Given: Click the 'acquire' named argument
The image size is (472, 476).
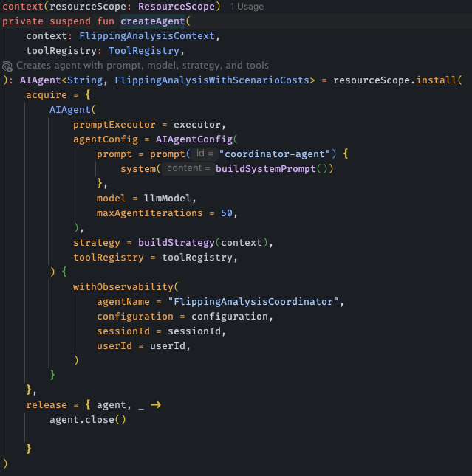Looking at the screenshot, I should point(47,95).
